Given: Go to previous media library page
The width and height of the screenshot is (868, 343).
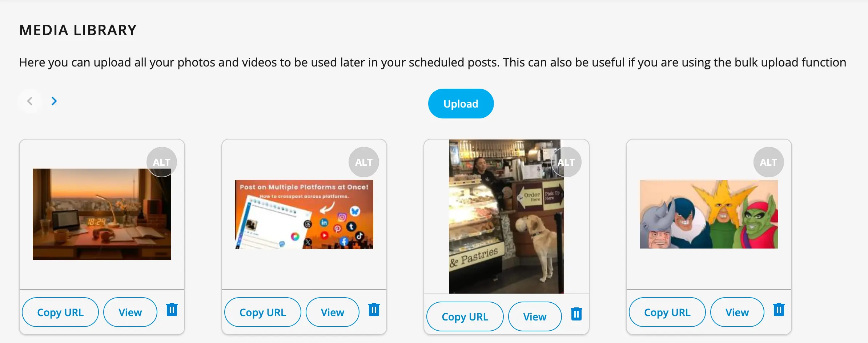Looking at the screenshot, I should [x=30, y=101].
